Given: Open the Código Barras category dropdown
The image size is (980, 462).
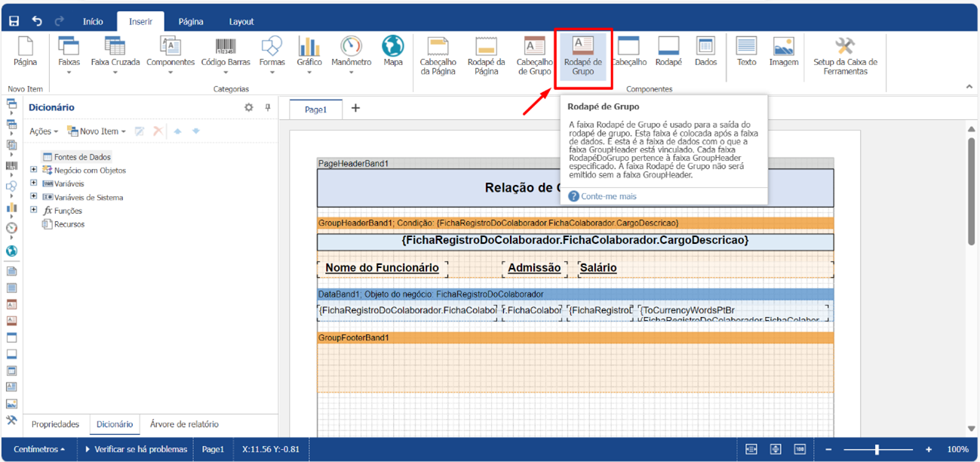Looking at the screenshot, I should [x=226, y=54].
